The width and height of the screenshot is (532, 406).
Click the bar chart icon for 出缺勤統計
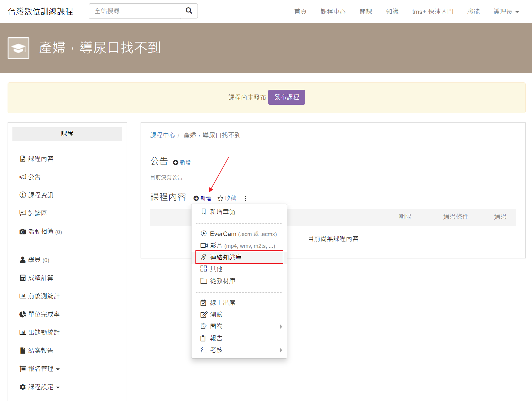coord(23,332)
